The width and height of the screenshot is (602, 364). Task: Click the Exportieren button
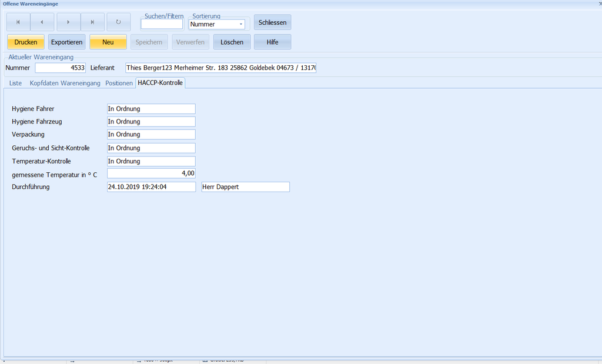pos(66,42)
